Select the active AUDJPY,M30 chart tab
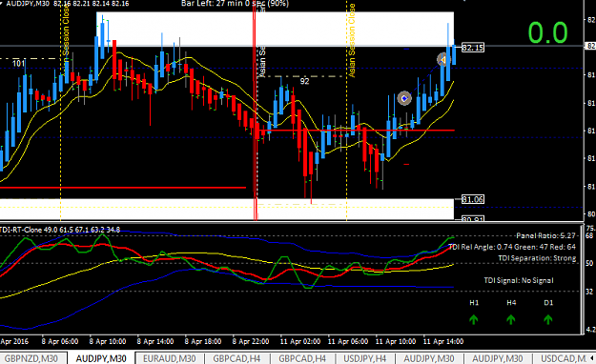 101,358
